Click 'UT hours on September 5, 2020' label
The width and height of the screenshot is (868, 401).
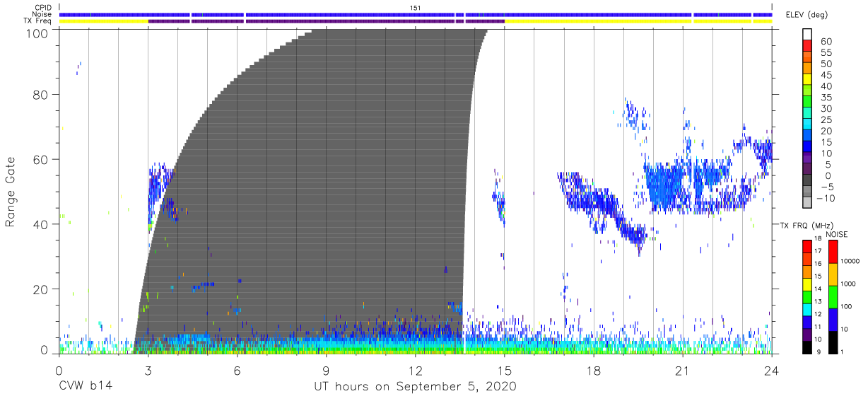416,387
